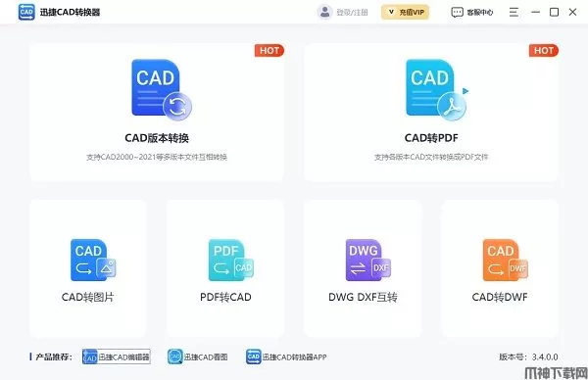
Task: Select the CAD转DWF icon
Action: [505, 261]
